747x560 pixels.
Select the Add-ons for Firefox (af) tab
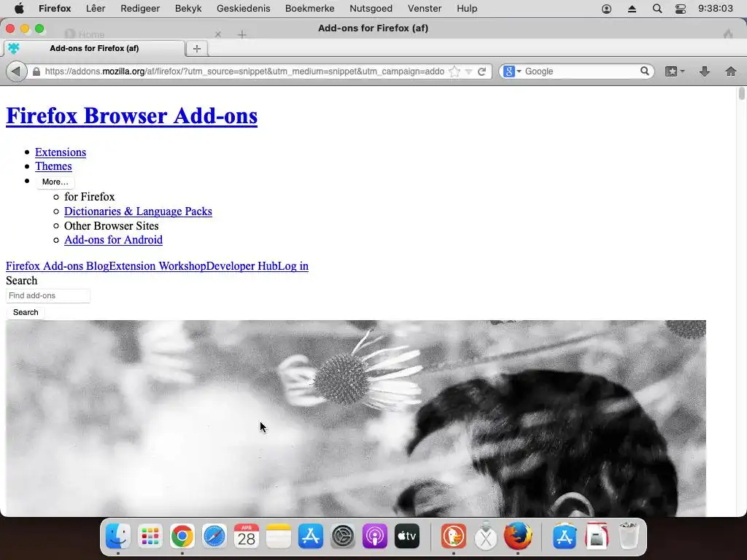(94, 48)
